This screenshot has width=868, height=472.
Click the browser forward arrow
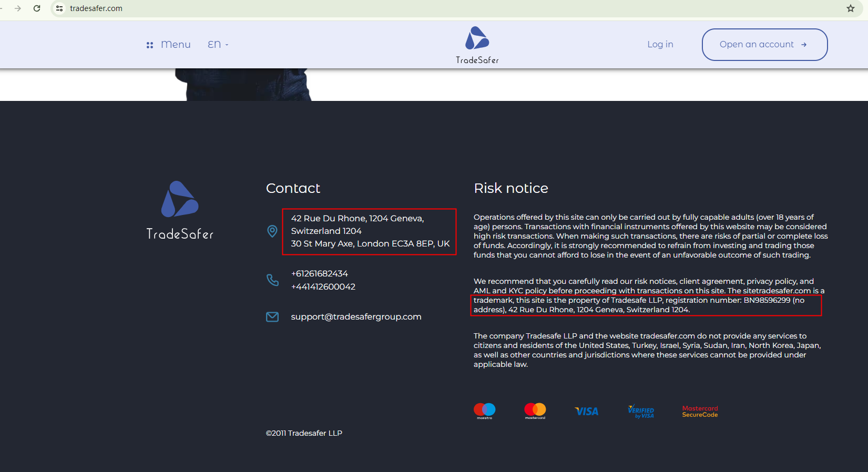click(x=18, y=8)
